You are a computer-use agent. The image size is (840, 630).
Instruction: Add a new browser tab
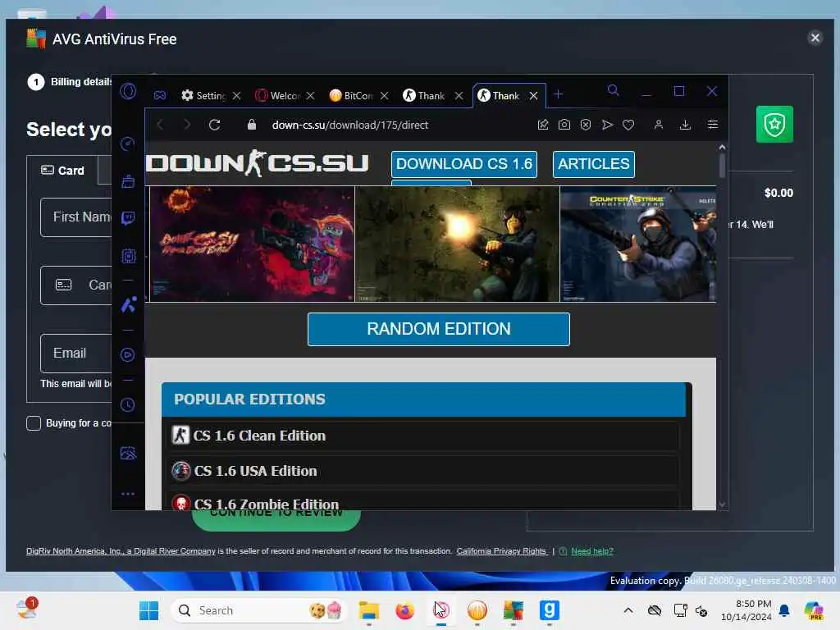click(x=558, y=94)
